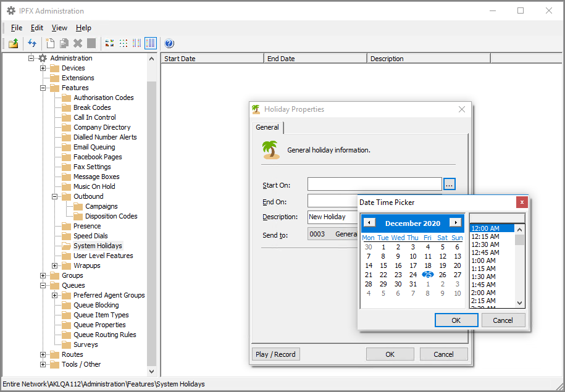Screen dimensions: 565x392
Task: Click OK in Date Time Picker
Action: 456,320
